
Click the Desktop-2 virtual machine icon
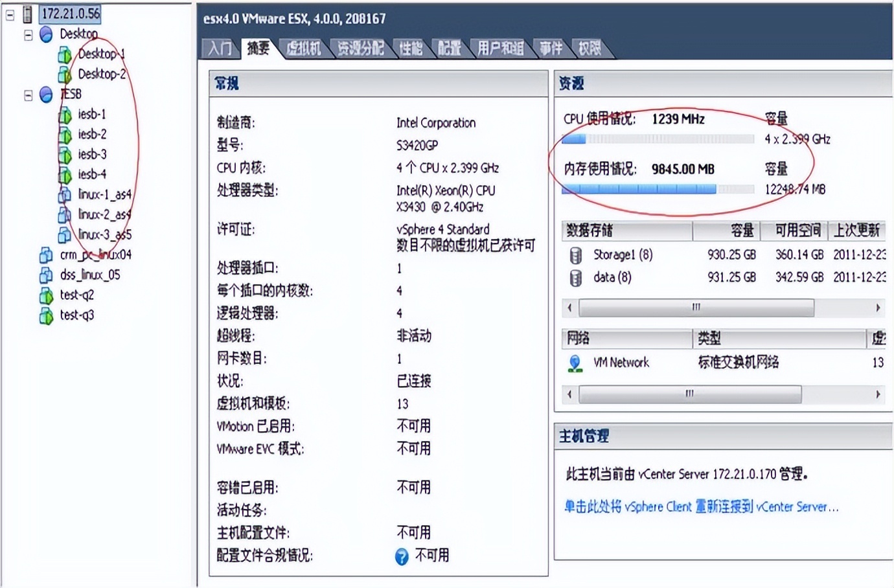pos(65,75)
